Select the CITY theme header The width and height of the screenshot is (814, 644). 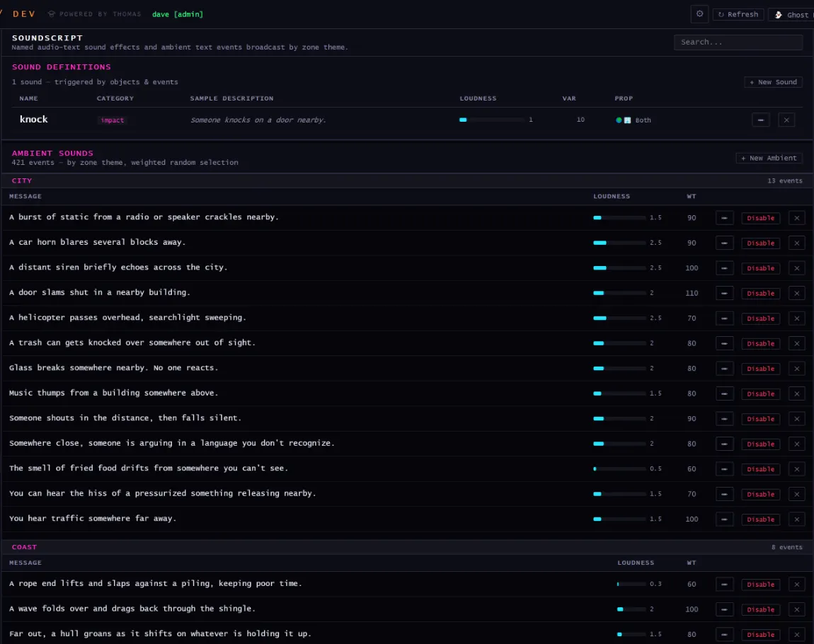point(22,180)
